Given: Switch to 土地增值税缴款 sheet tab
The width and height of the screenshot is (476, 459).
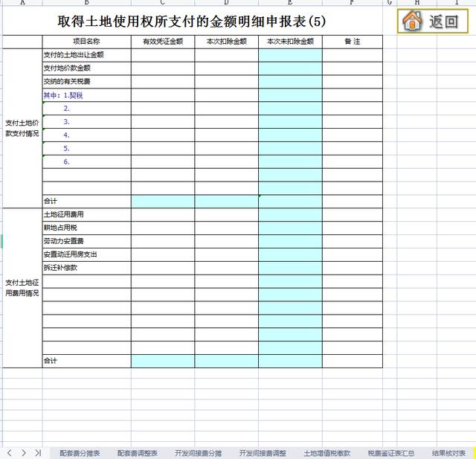Looking at the screenshot, I should (327, 453).
